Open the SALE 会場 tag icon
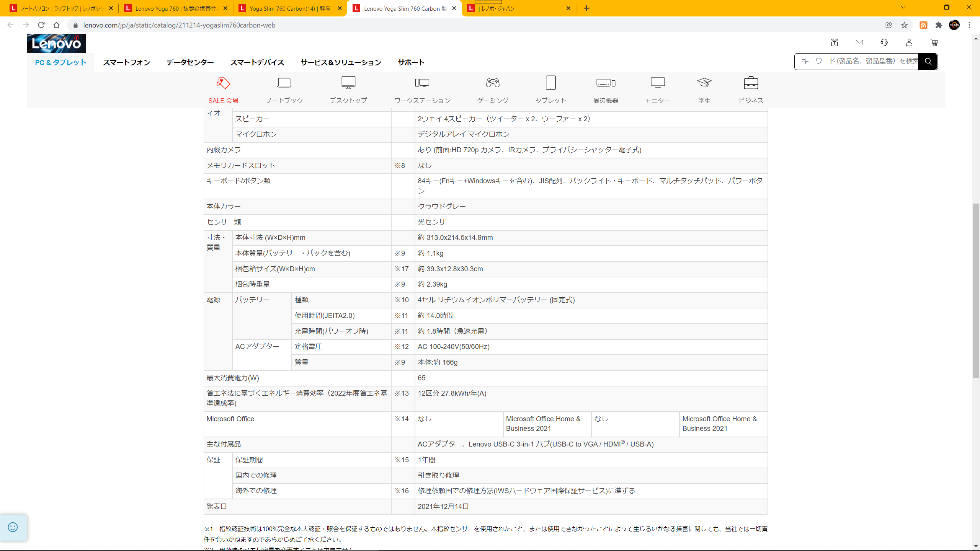Image resolution: width=980 pixels, height=551 pixels. click(223, 83)
